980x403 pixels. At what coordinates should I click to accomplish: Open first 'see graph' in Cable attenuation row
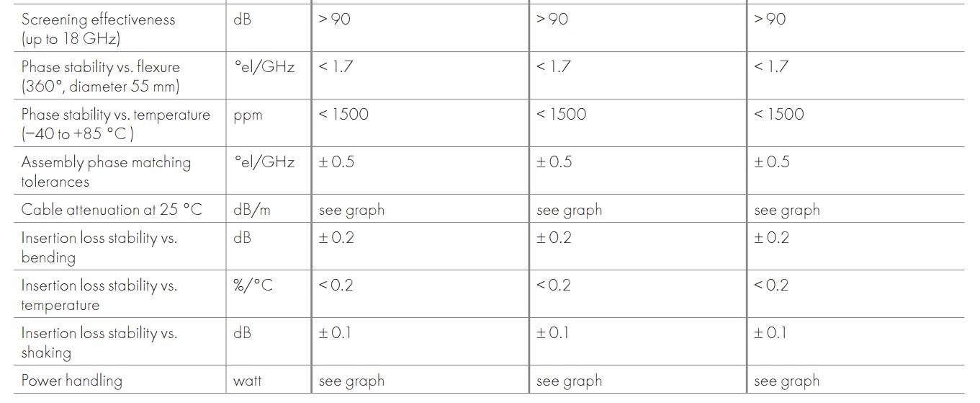(351, 210)
